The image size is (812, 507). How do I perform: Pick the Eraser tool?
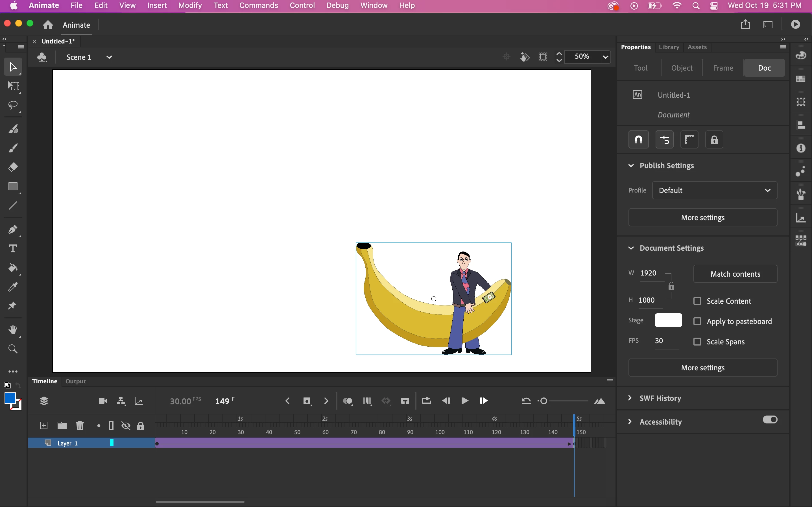pos(13,167)
